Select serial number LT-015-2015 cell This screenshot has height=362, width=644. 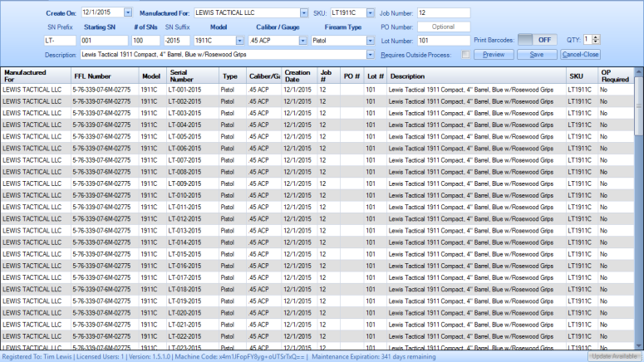coord(192,254)
